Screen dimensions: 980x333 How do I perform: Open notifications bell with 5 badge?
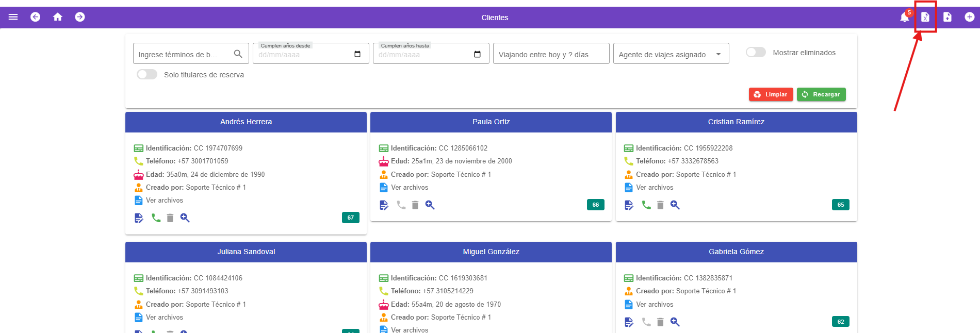[x=904, y=17]
